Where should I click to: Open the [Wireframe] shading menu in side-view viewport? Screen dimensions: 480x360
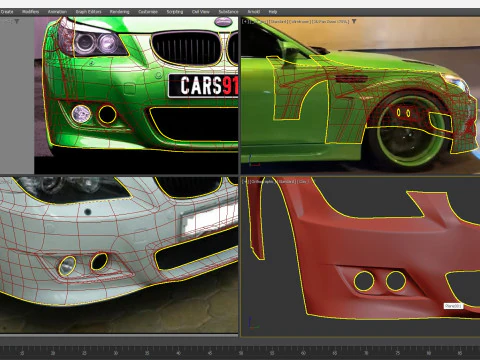299,21
